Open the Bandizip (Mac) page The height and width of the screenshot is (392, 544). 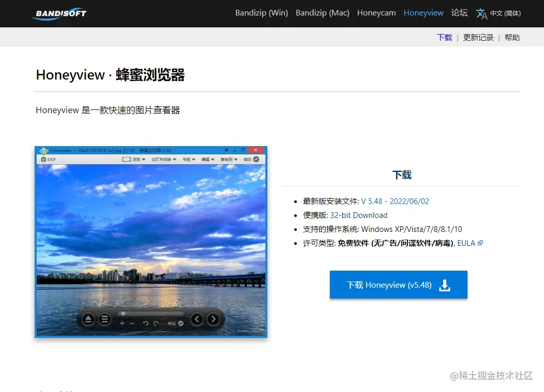(322, 13)
